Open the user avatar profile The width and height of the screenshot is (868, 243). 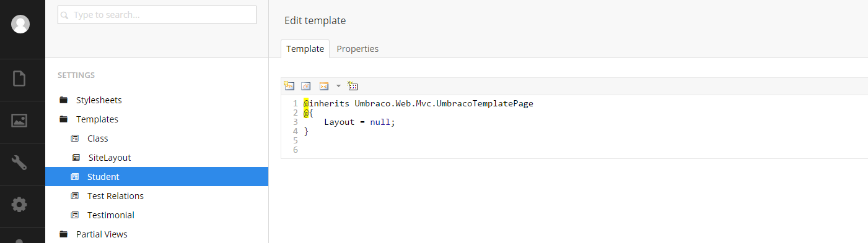tap(21, 24)
